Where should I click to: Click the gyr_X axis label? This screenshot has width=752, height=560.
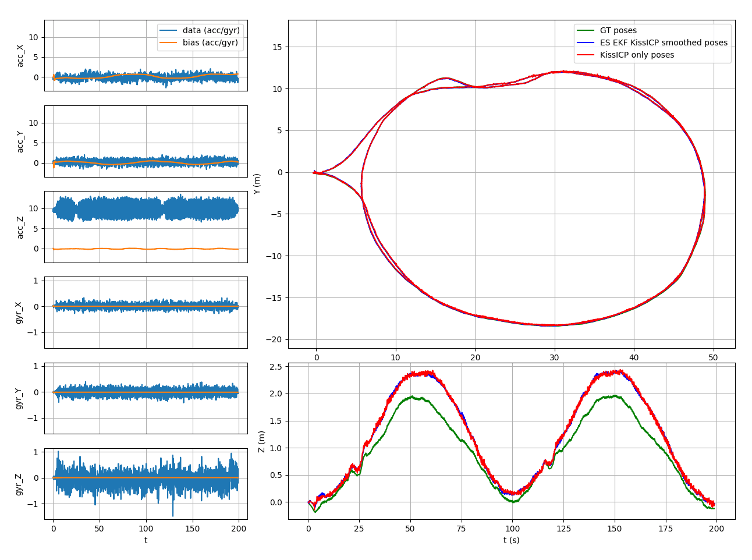pos(19,313)
